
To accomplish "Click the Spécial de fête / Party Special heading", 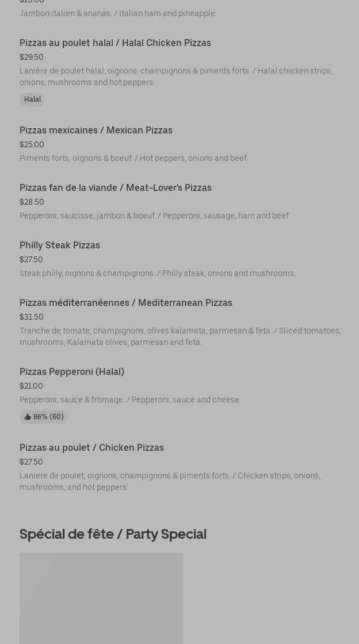I will (x=113, y=534).
